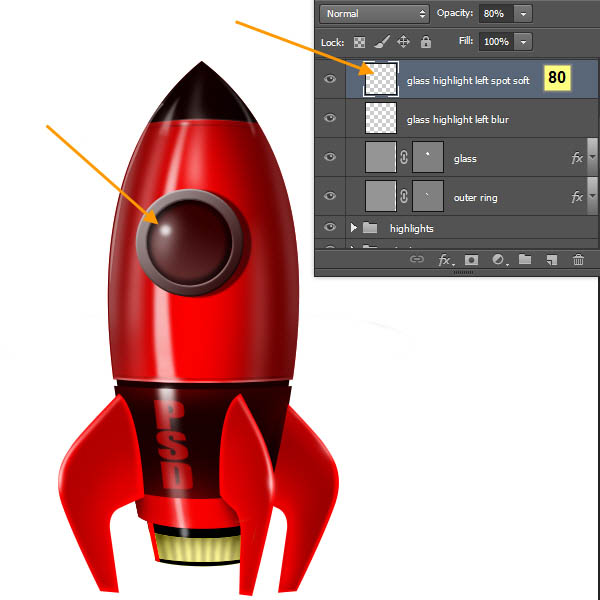
Task: Hide the glass highlight left spot soft layer
Action: [x=331, y=80]
